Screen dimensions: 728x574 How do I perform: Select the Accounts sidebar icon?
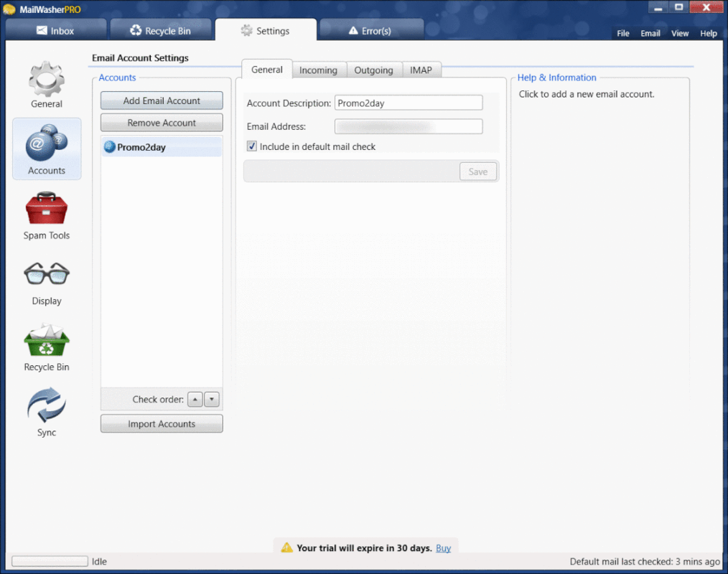(47, 149)
